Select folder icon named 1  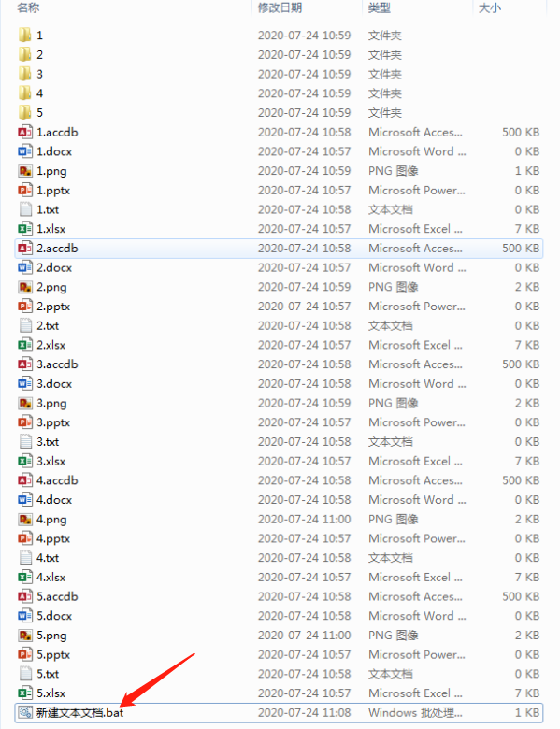pyautogui.click(x=25, y=36)
